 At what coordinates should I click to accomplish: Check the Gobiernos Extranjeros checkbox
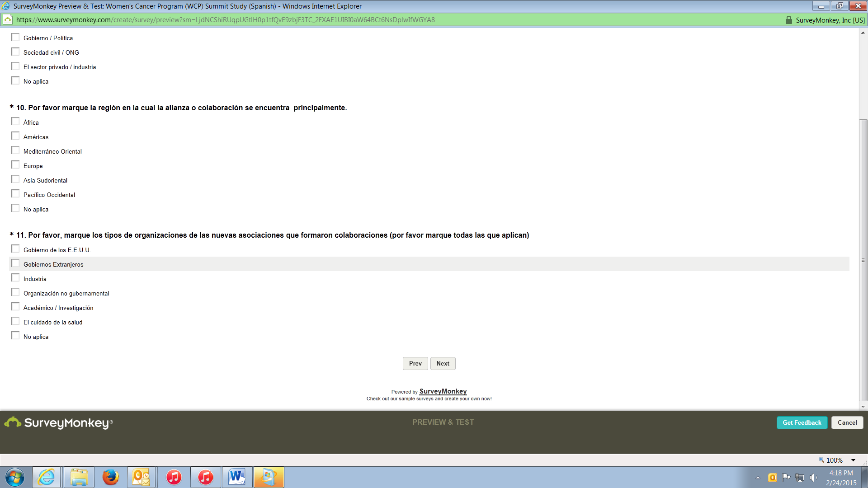15,263
